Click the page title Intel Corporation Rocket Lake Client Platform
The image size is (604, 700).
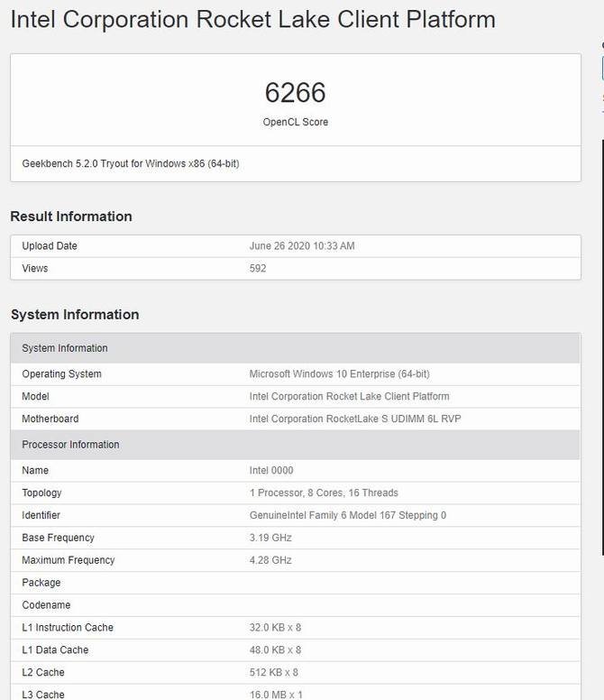(253, 20)
